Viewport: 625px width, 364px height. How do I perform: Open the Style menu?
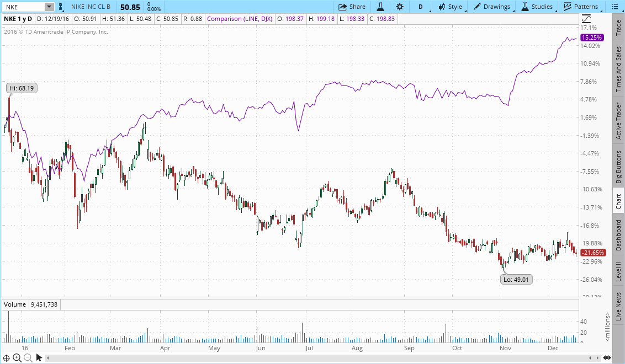point(451,7)
